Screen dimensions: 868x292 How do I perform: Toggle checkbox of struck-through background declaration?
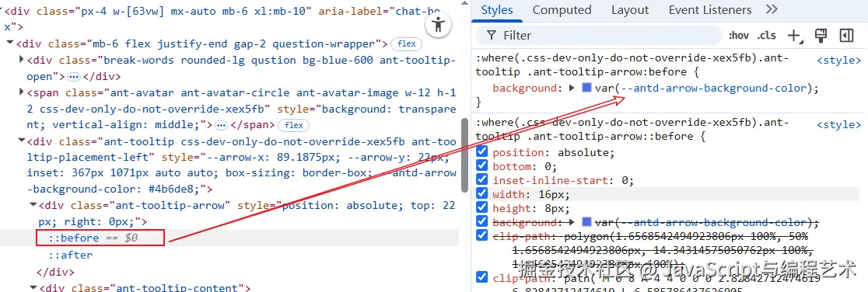(x=481, y=222)
